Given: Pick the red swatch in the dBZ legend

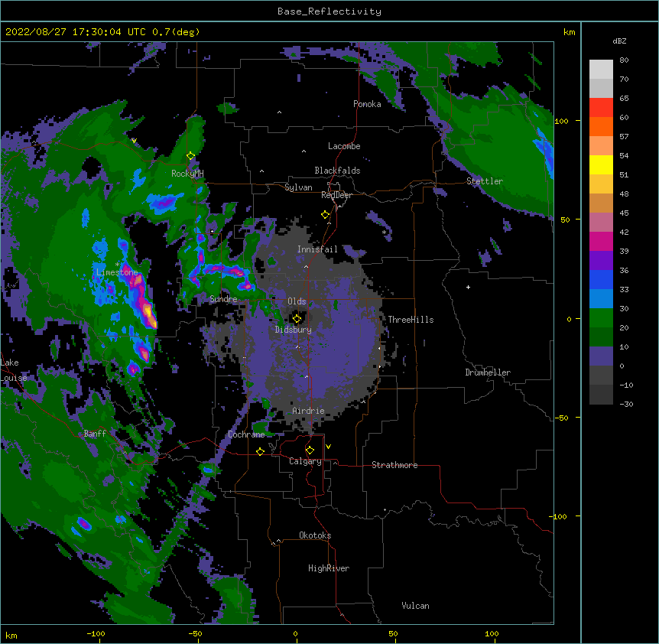Looking at the screenshot, I should click(x=601, y=108).
